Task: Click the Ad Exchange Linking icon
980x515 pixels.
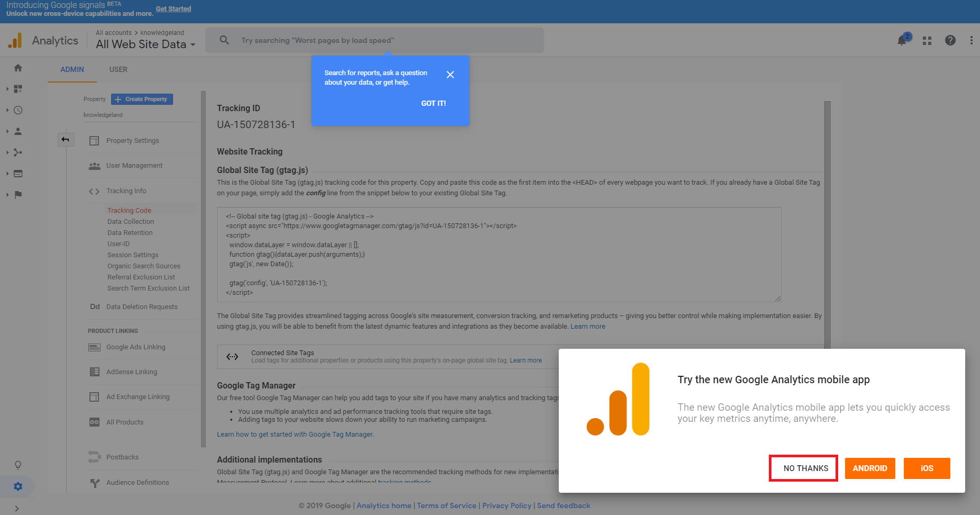Action: 94,397
